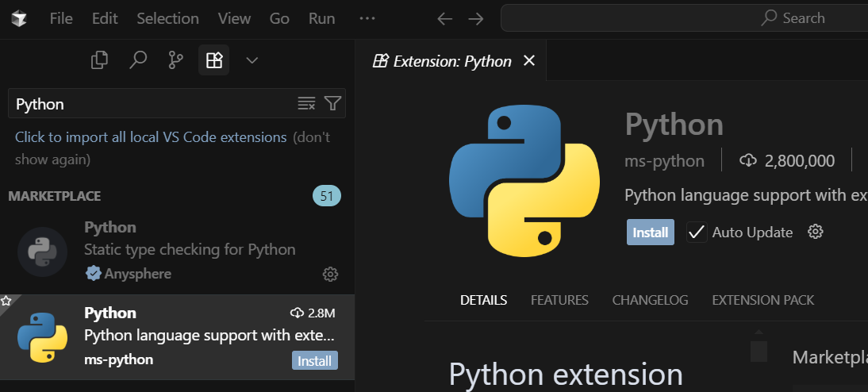
Task: Open the filter extensions funnel icon
Action: point(332,103)
